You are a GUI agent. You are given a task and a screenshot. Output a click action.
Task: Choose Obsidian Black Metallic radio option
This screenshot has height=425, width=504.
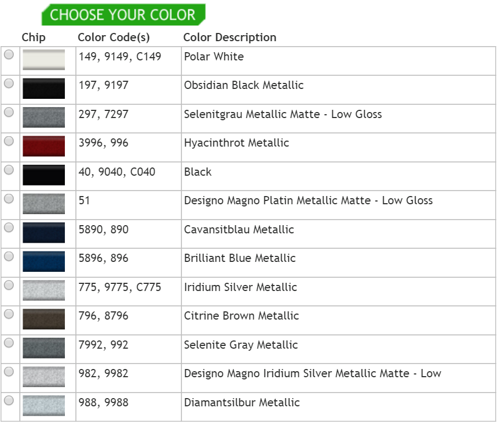(x=9, y=83)
